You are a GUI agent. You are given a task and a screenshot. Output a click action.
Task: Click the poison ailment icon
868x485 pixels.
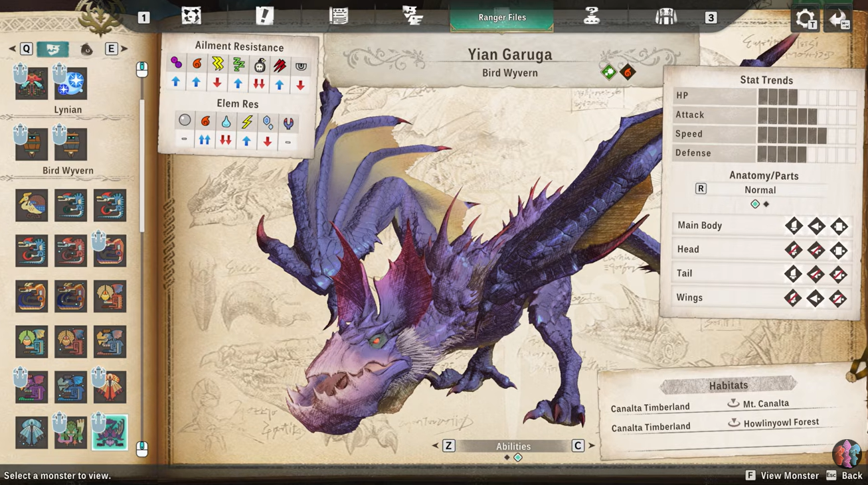pos(176,64)
